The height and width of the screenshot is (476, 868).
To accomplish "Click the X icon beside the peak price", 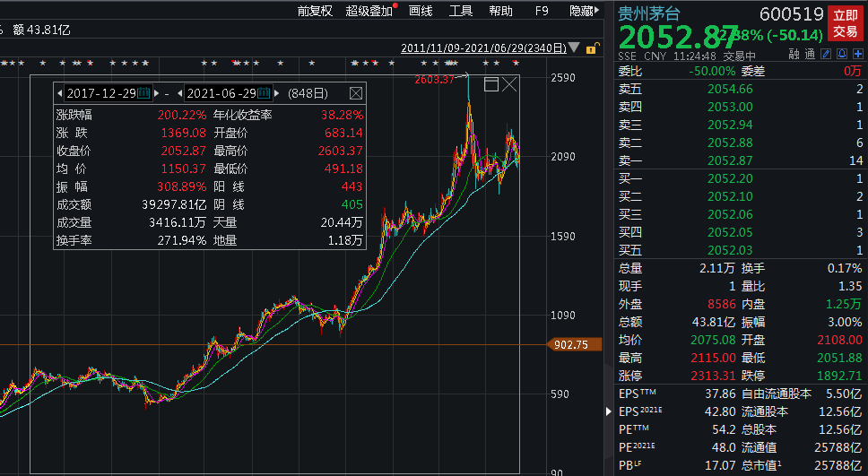I will click(x=510, y=84).
